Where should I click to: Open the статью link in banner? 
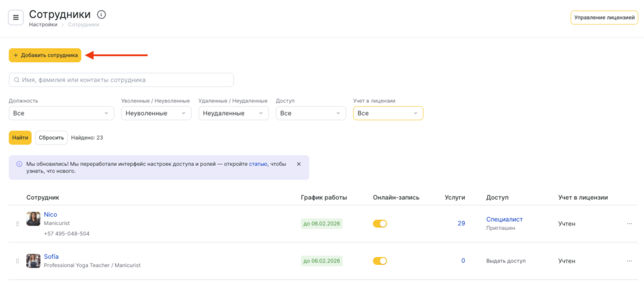(x=258, y=164)
